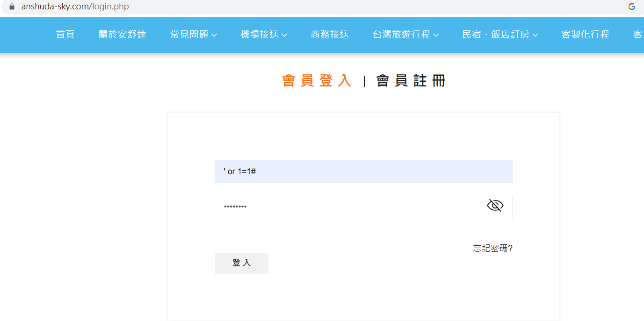Toggle password visibility eye icon
The image size is (644, 321).
pos(495,206)
